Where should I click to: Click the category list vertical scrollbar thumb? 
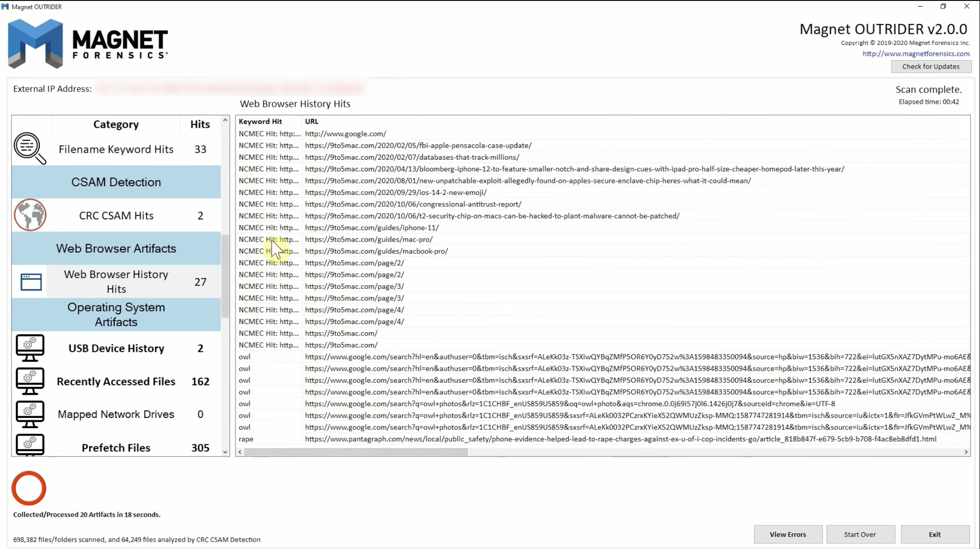coord(225,276)
